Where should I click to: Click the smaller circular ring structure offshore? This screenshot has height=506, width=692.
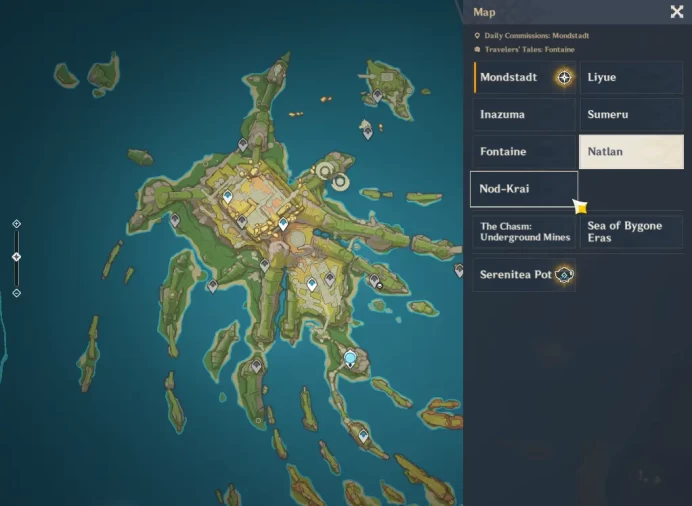point(340,181)
